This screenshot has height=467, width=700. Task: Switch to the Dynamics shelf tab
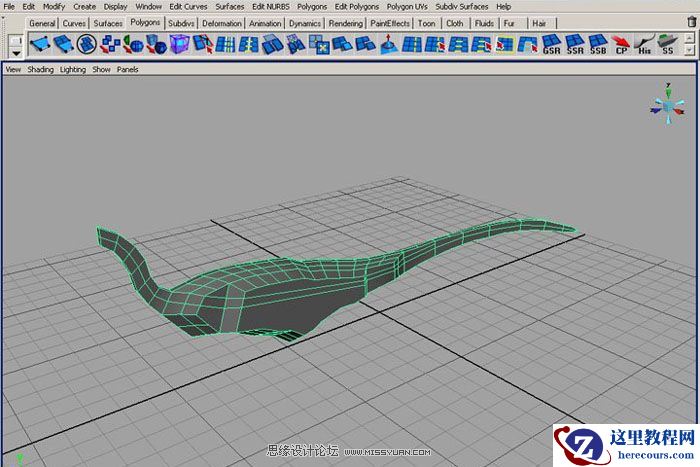point(304,23)
